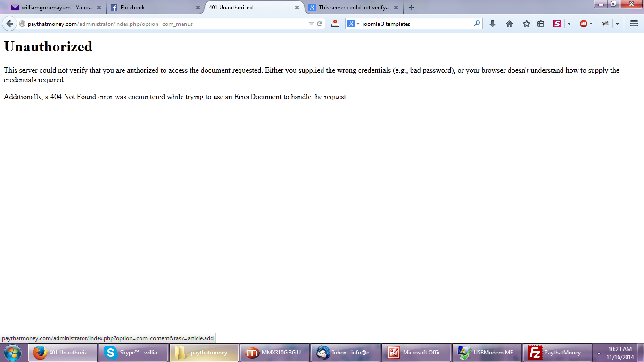Open the Google search engine selector
Viewport: 644px width, 362px height.
(354, 24)
